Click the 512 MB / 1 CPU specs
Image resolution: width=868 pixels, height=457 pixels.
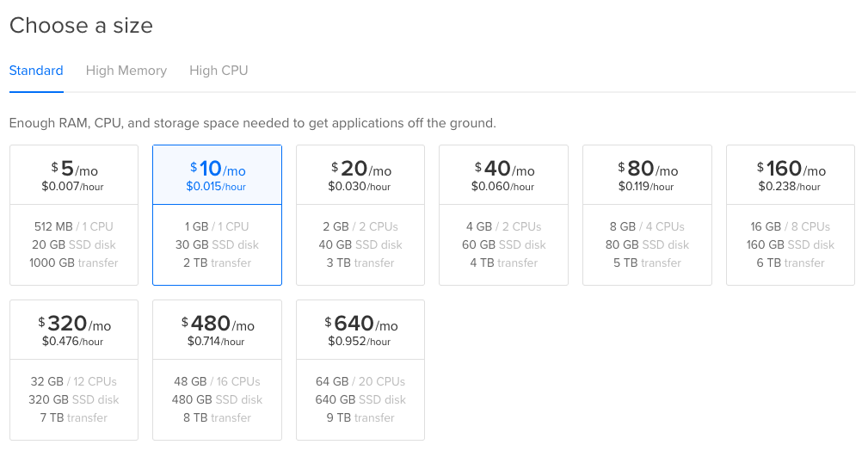pos(74,226)
